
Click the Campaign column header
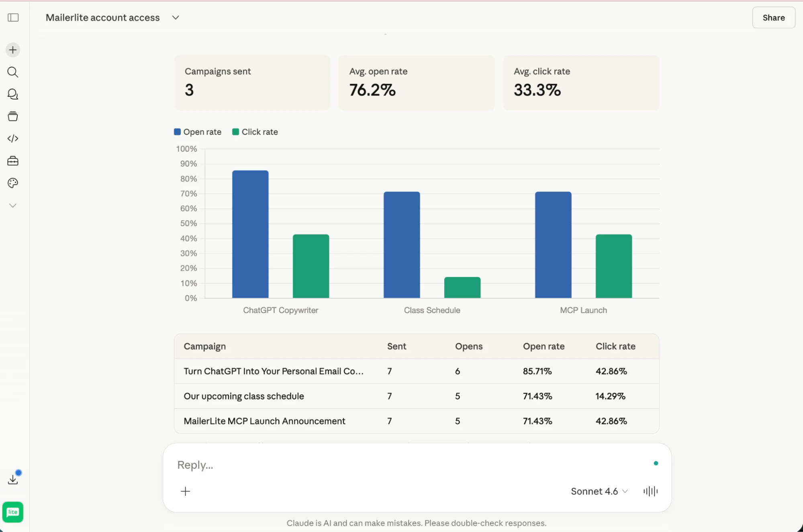pos(205,347)
